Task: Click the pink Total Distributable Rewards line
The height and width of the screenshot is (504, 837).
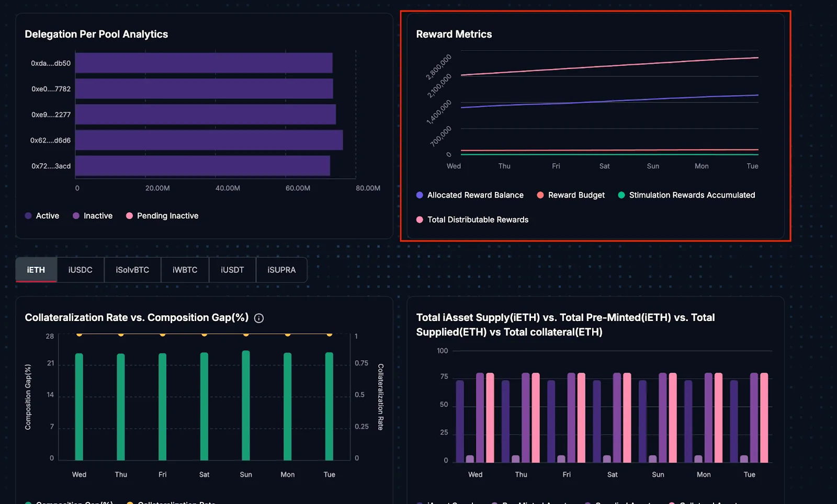Action: [609, 66]
